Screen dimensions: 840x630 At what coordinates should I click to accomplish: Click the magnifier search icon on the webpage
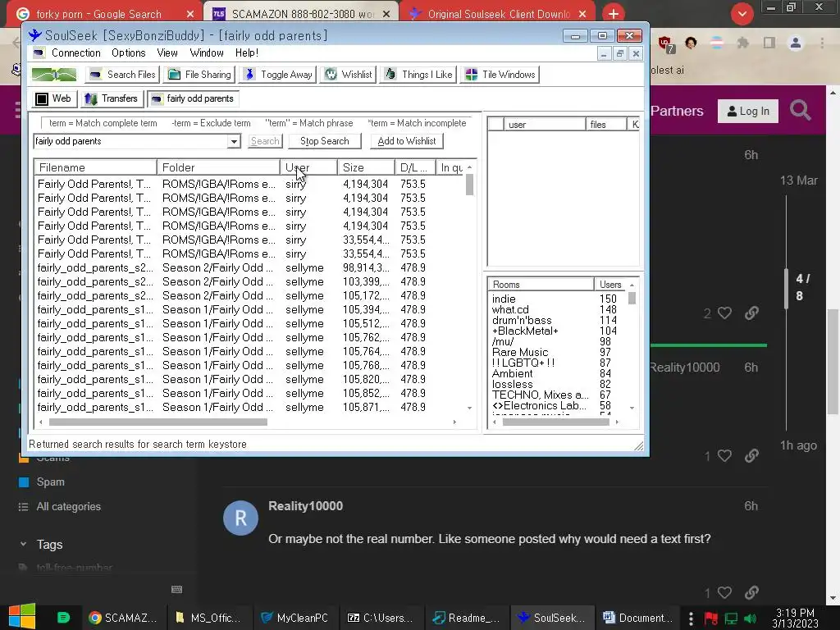point(801,111)
